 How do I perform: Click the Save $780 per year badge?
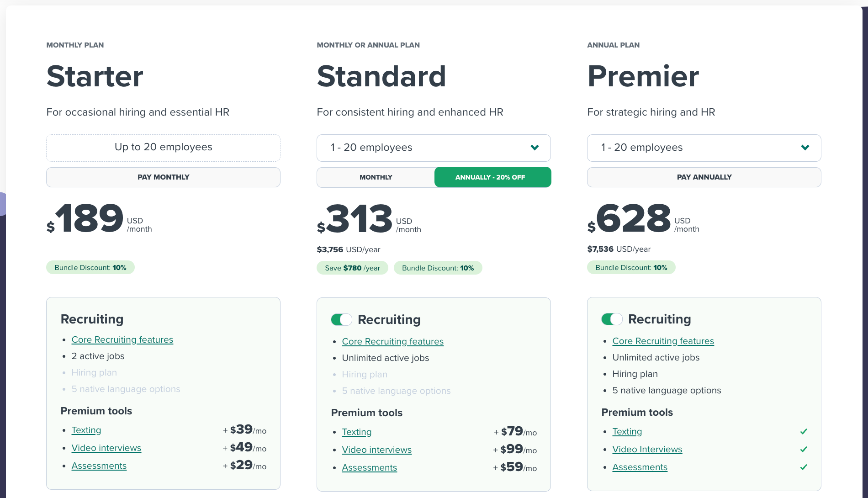pos(352,268)
